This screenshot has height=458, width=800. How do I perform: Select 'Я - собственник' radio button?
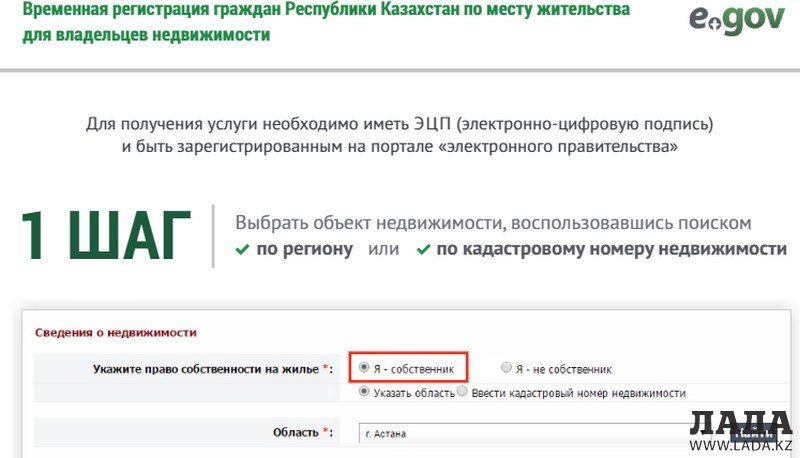coord(364,368)
